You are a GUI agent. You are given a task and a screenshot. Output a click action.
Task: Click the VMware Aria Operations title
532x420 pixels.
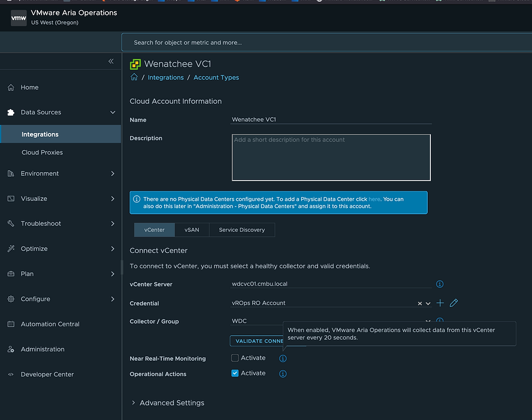(74, 13)
